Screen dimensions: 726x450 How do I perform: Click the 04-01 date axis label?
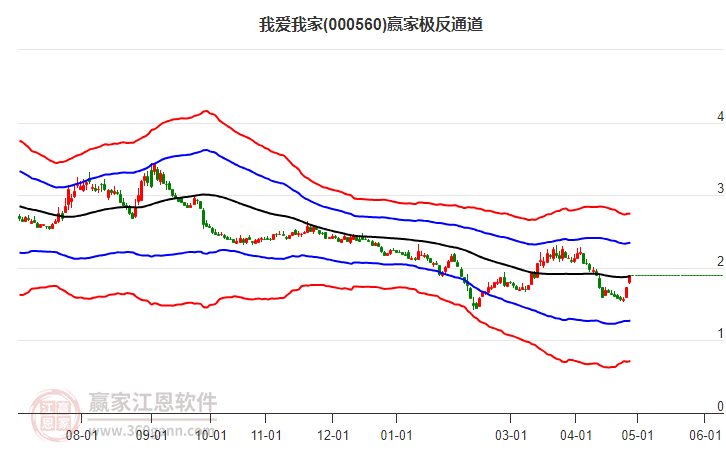(x=576, y=435)
